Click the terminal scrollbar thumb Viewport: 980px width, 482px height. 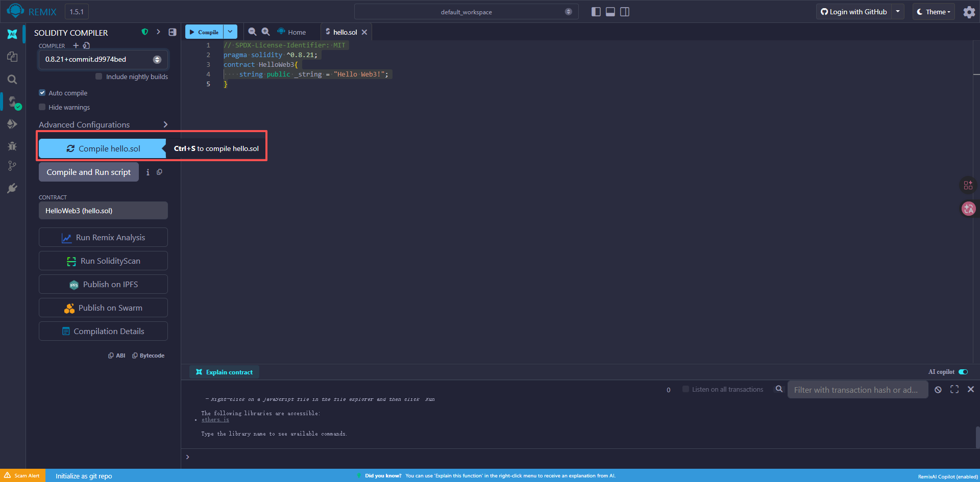pyautogui.click(x=978, y=437)
